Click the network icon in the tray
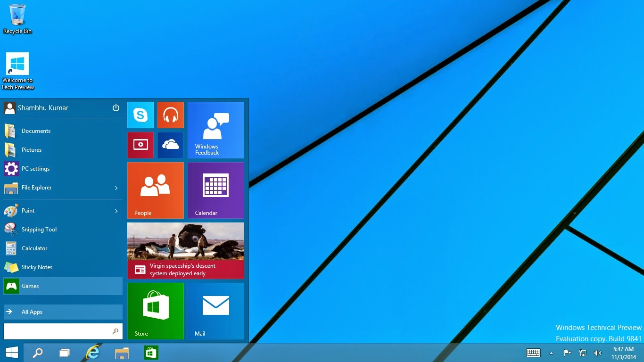644x362 pixels. pyautogui.click(x=583, y=353)
